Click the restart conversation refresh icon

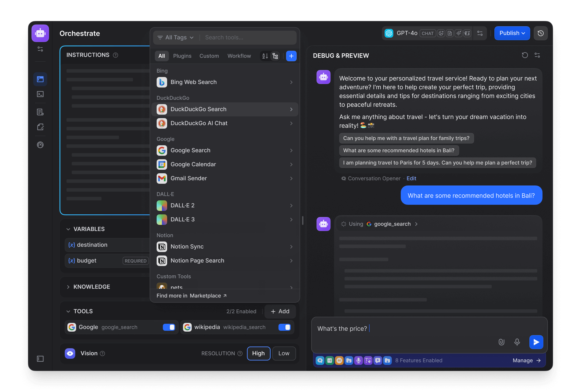pyautogui.click(x=525, y=55)
